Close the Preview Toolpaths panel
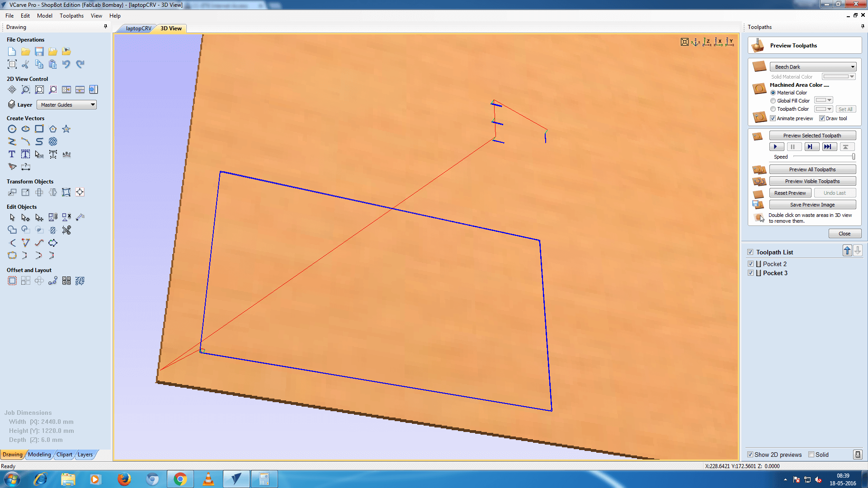Screen dimensions: 868x488 coord(844,234)
